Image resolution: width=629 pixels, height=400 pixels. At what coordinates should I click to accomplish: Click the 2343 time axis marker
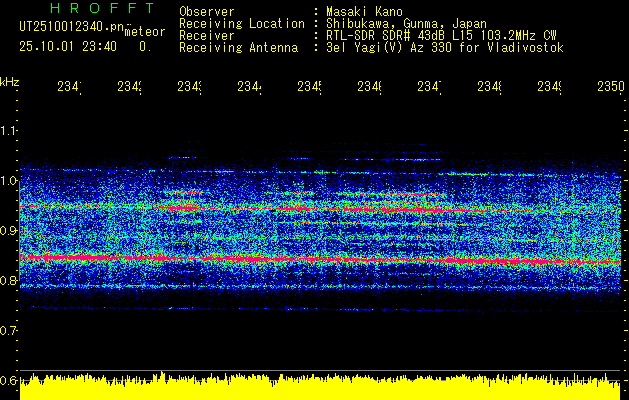190,87
